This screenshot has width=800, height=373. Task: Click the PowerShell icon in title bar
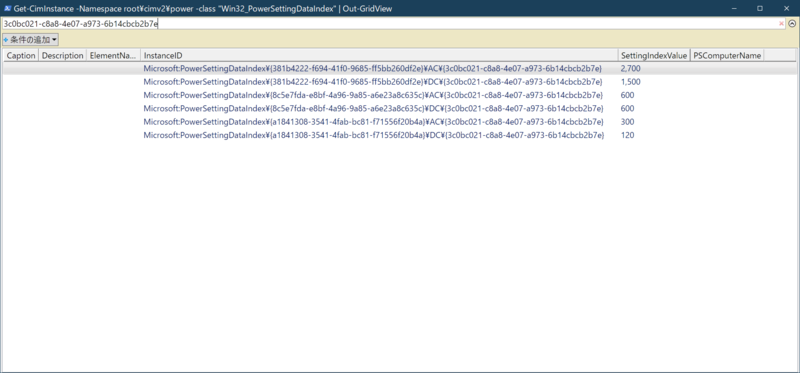(x=8, y=9)
